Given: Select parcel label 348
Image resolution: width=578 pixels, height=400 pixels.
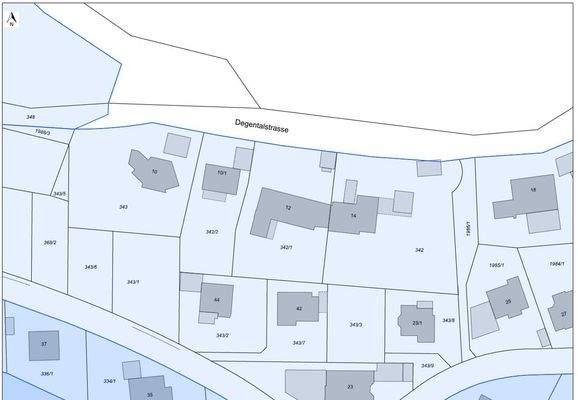Looking at the screenshot, I should [31, 117].
